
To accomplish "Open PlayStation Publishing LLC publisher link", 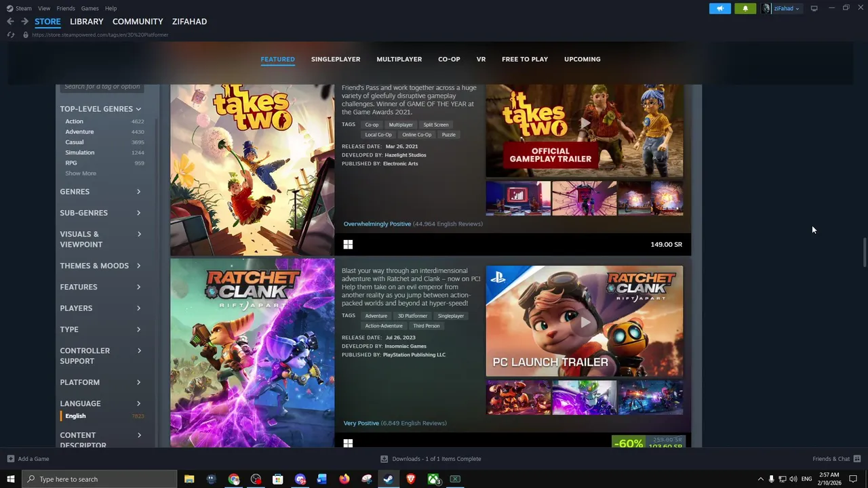I will [x=414, y=355].
